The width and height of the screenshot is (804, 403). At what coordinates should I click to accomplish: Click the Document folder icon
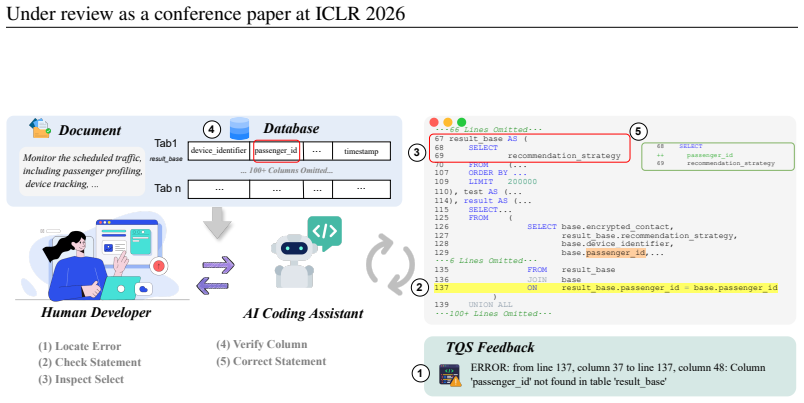coord(40,128)
